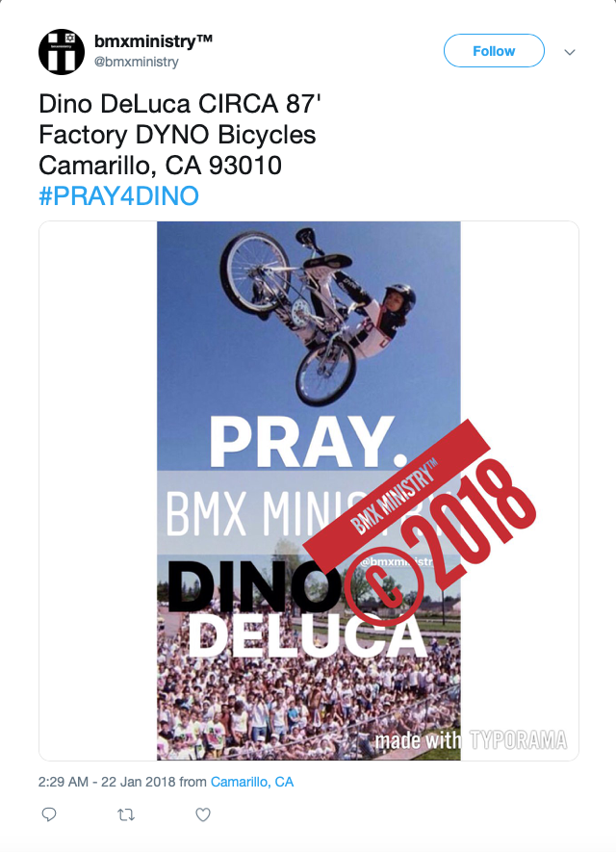
Task: Click the reply speech bubble icon
Action: (x=48, y=814)
